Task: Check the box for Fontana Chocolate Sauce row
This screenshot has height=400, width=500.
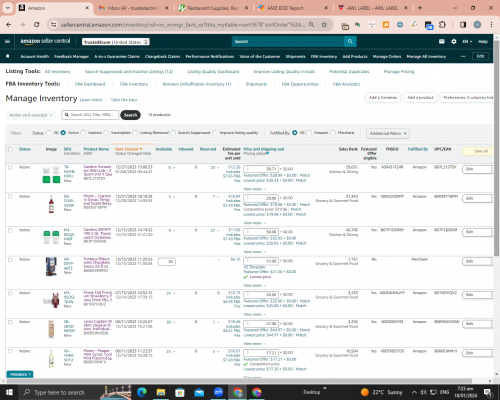Action: pos(10,259)
